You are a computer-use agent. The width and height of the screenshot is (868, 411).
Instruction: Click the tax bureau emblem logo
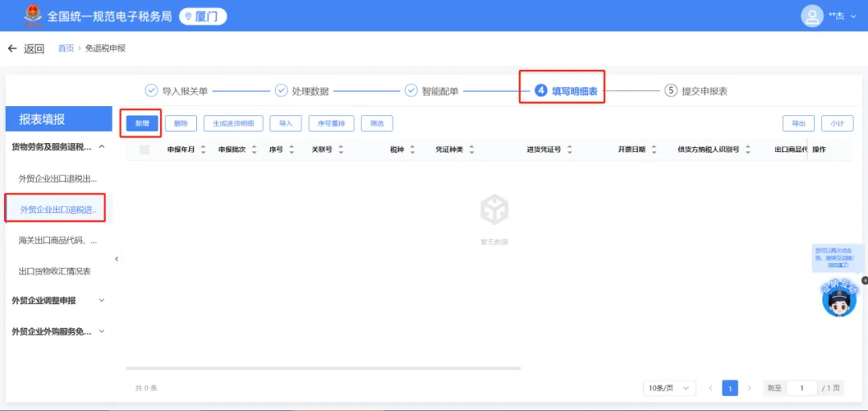click(x=33, y=15)
